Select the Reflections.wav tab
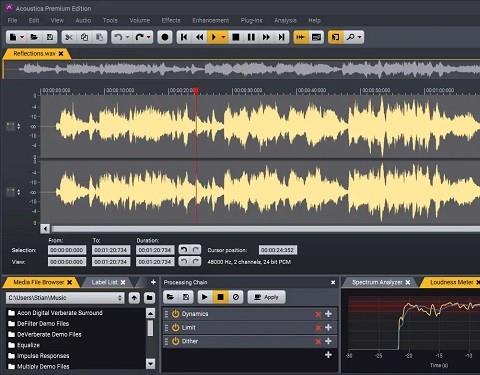 pyautogui.click(x=34, y=53)
